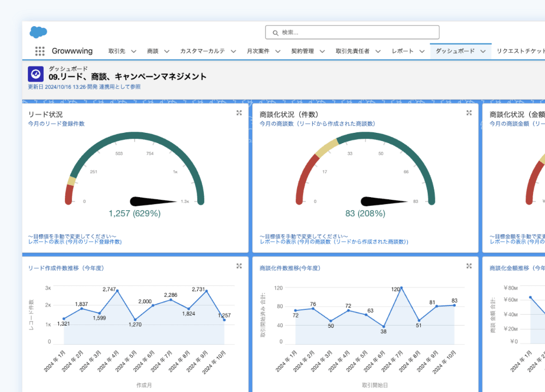Open the レポート tab dropdown chevron
The height and width of the screenshot is (392, 545).
tap(422, 51)
